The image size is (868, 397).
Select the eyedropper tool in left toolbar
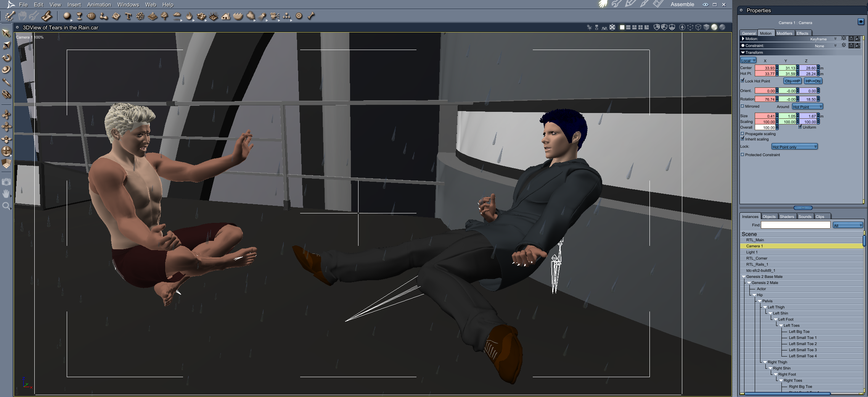6,82
